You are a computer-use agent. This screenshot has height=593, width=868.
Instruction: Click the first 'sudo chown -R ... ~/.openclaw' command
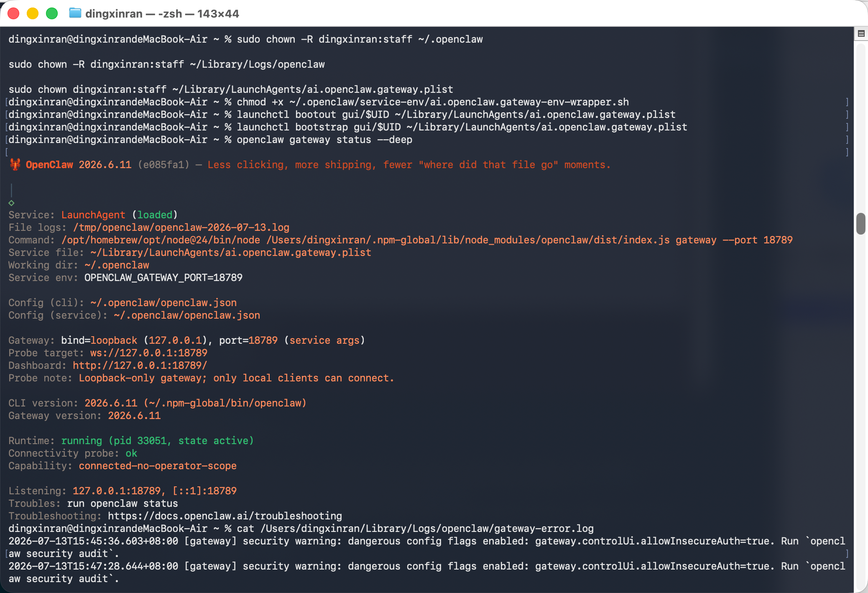coord(360,39)
